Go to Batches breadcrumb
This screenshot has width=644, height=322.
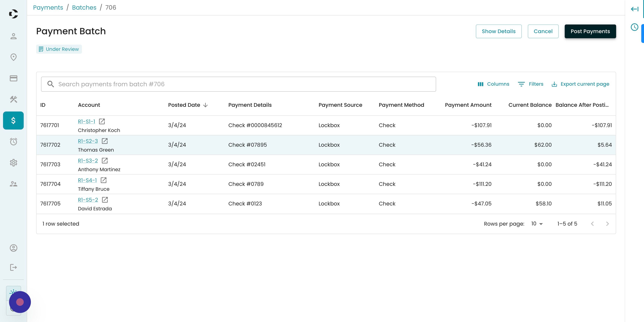point(84,8)
